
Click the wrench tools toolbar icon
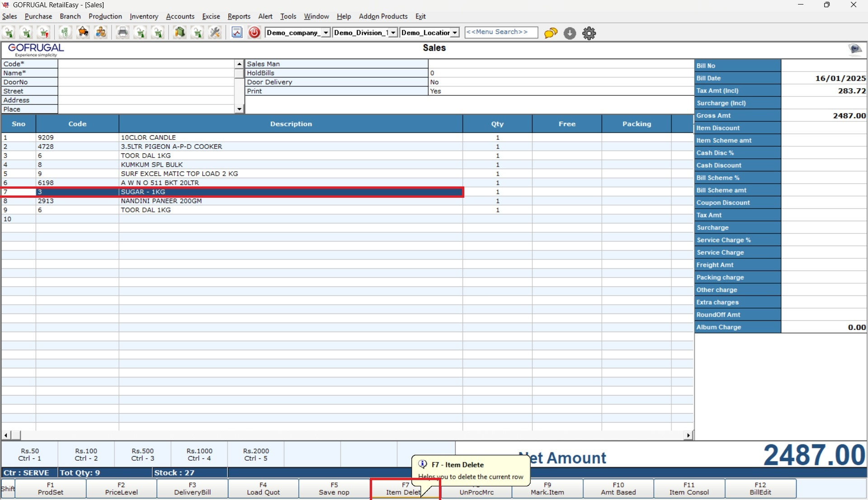pyautogui.click(x=215, y=33)
